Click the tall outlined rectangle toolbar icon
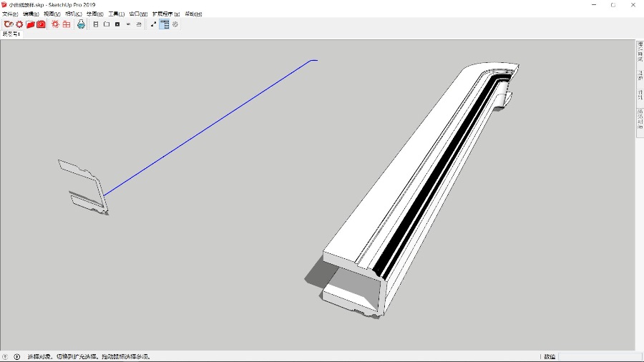The image size is (644, 362). (x=96, y=24)
